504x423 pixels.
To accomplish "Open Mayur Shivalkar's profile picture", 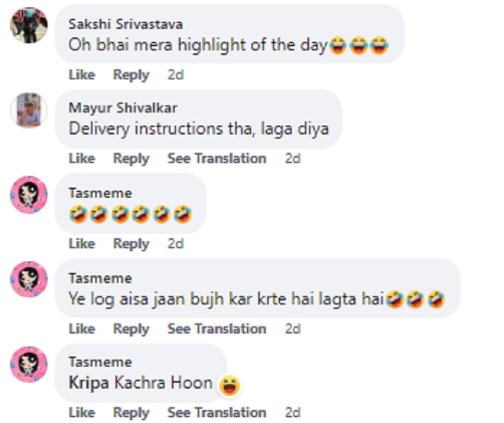I will [29, 110].
